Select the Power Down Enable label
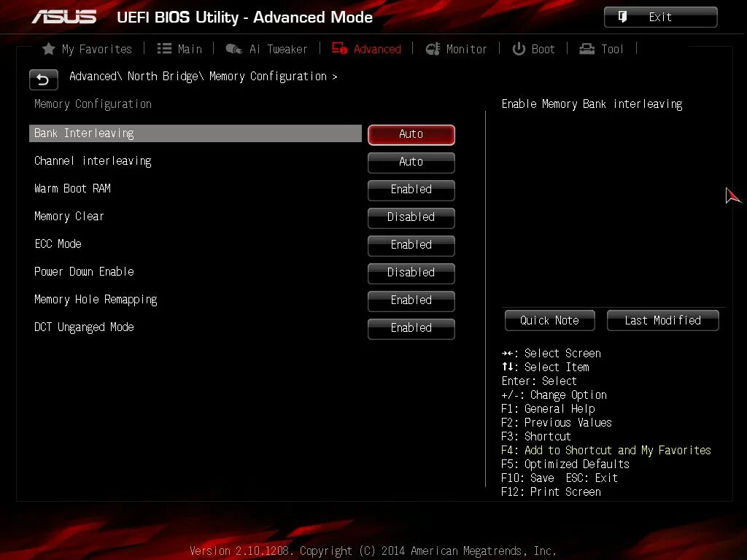 coord(85,271)
